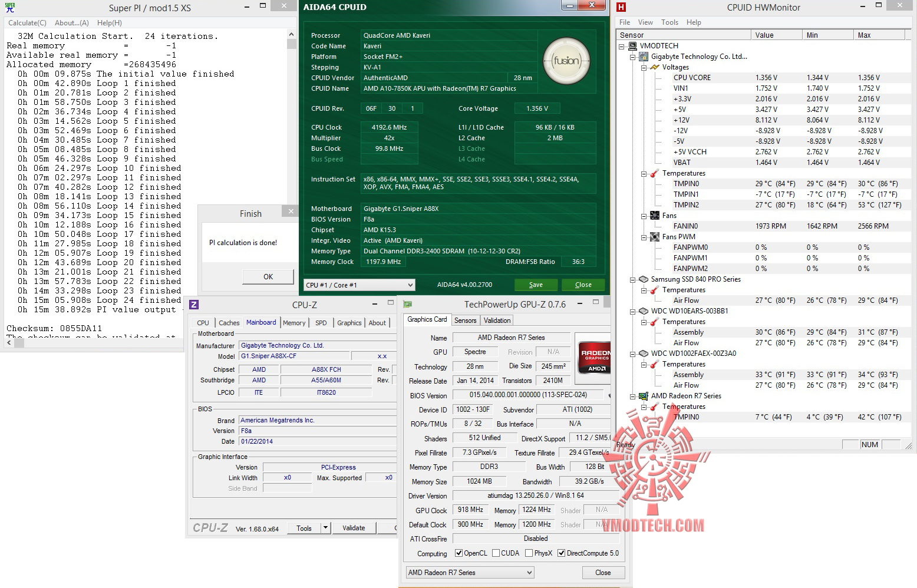917x588 pixels.
Task: Open the AMD Radeon R7 Series GPU dropdown
Action: pyautogui.click(x=470, y=573)
